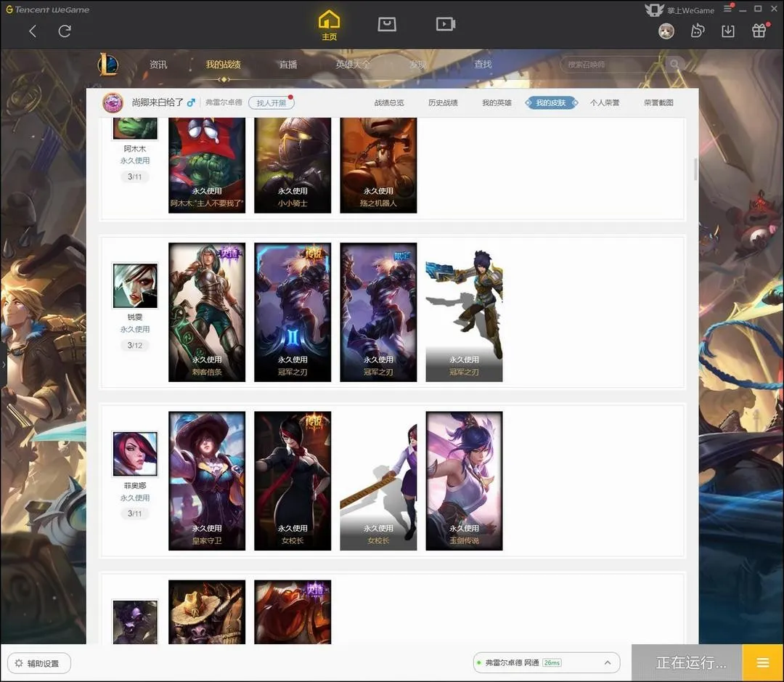This screenshot has height=682, width=784.
Task: Select the 菲奥娜 皇家守卫 skin thumbnail
Action: [x=207, y=481]
